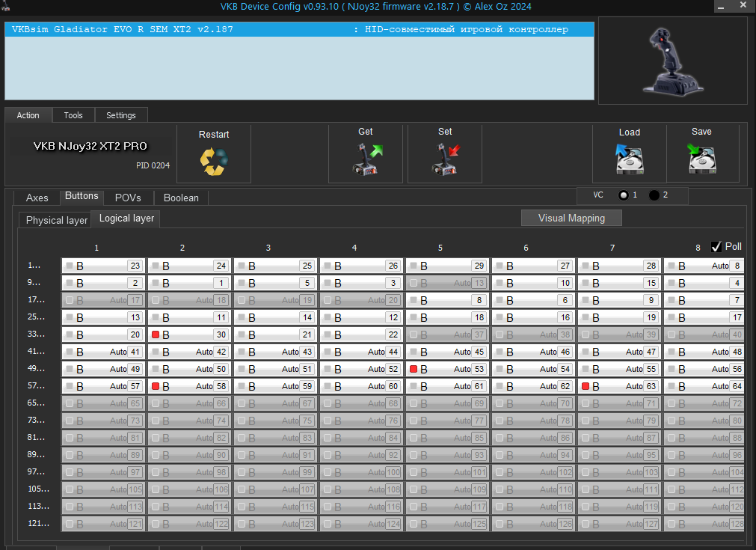756x550 pixels.
Task: Select VC radio button 2
Action: [x=654, y=195]
